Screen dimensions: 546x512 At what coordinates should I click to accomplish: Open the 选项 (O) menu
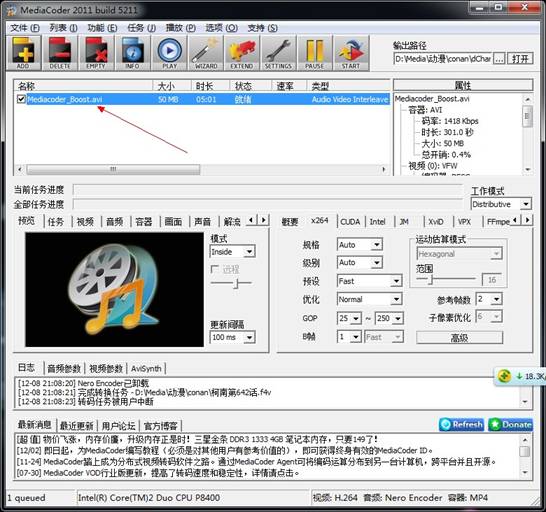pyautogui.click(x=221, y=28)
